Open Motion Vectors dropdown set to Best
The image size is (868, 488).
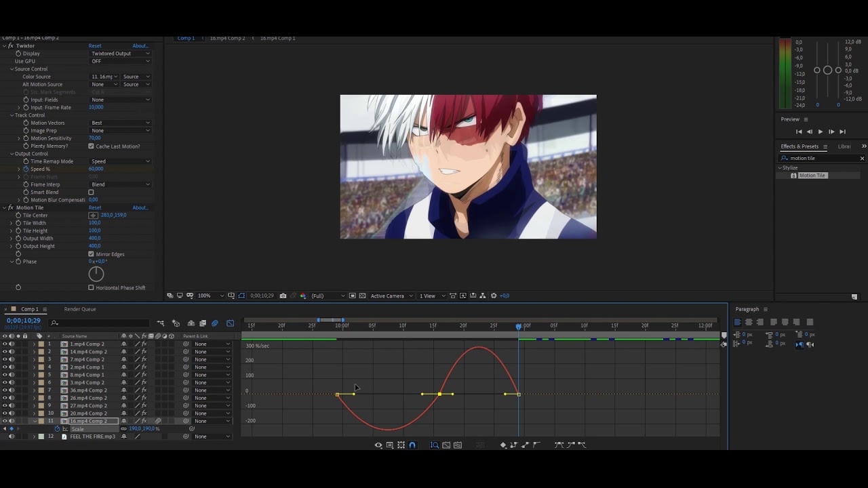121,123
